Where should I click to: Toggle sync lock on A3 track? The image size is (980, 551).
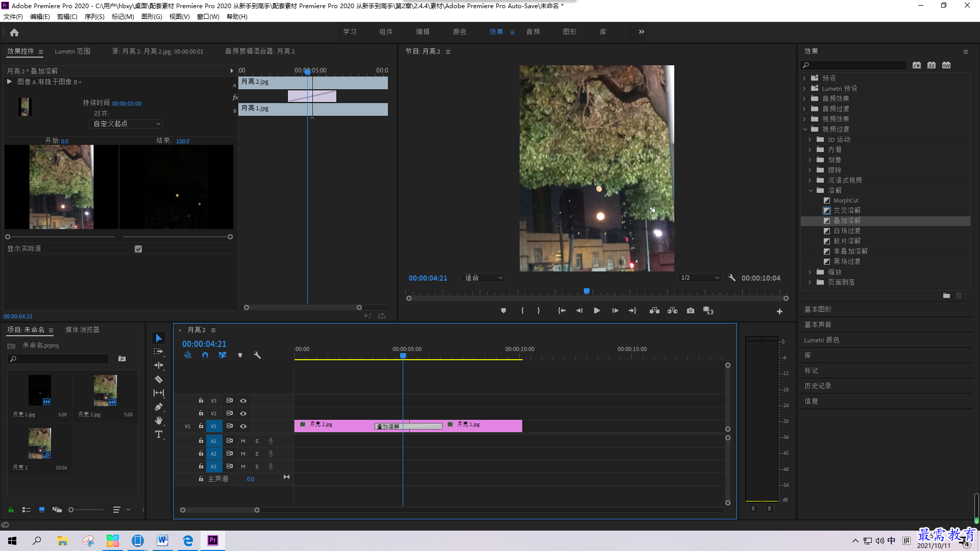(229, 466)
